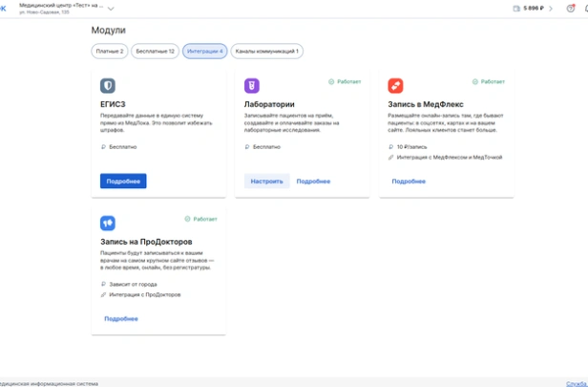This screenshot has width=588, height=387.
Task: Open Подробнее link on Лаборатории card
Action: (313, 181)
